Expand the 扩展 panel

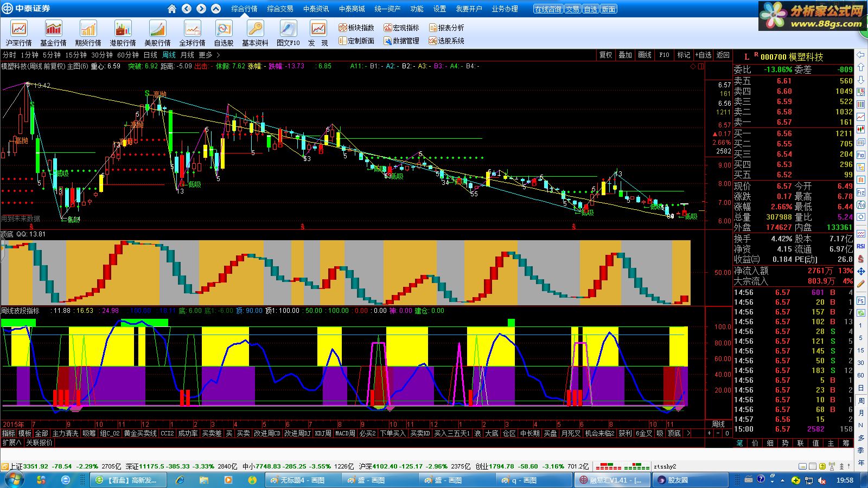pos(12,442)
